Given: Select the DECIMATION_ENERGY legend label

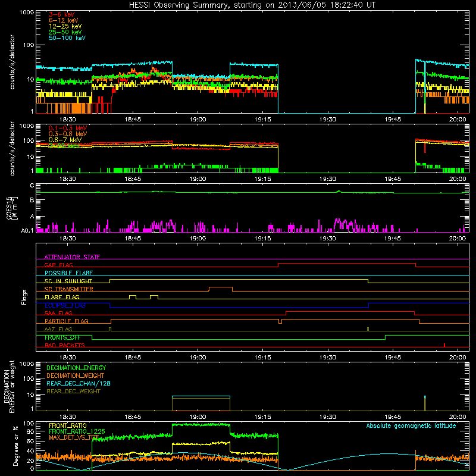Looking at the screenshot, I should [76, 368].
